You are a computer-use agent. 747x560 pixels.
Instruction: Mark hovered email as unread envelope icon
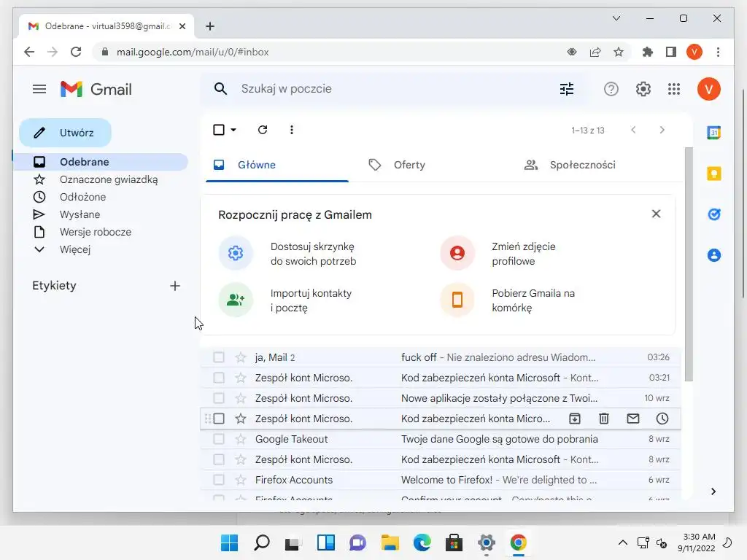click(x=633, y=419)
